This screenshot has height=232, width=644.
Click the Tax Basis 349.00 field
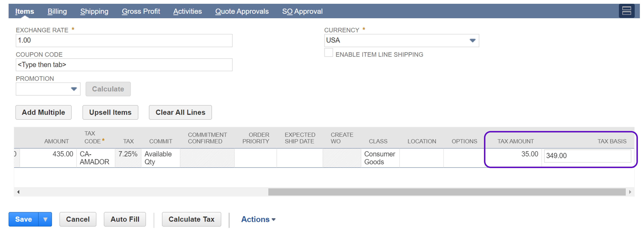(588, 156)
